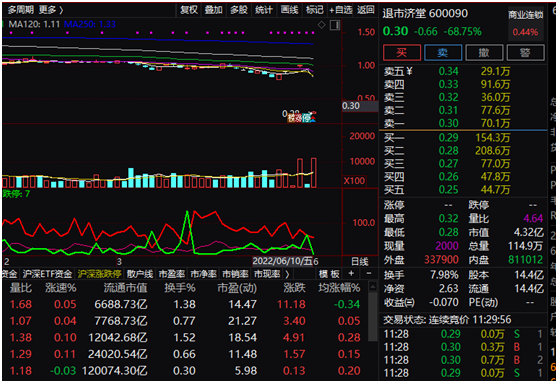Screen dimensions: 558x383
Task: Sort by the 涨跌 column header
Action: point(294,288)
